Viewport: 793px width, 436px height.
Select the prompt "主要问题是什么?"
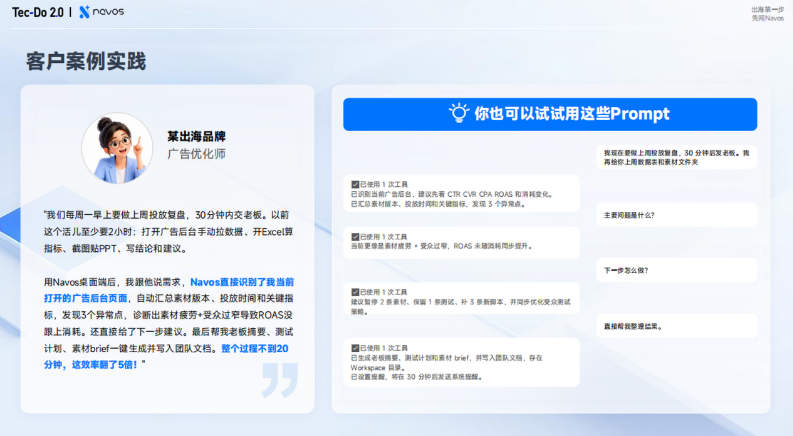click(677, 215)
